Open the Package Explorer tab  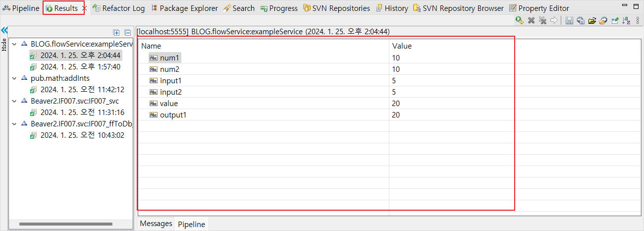tap(184, 8)
